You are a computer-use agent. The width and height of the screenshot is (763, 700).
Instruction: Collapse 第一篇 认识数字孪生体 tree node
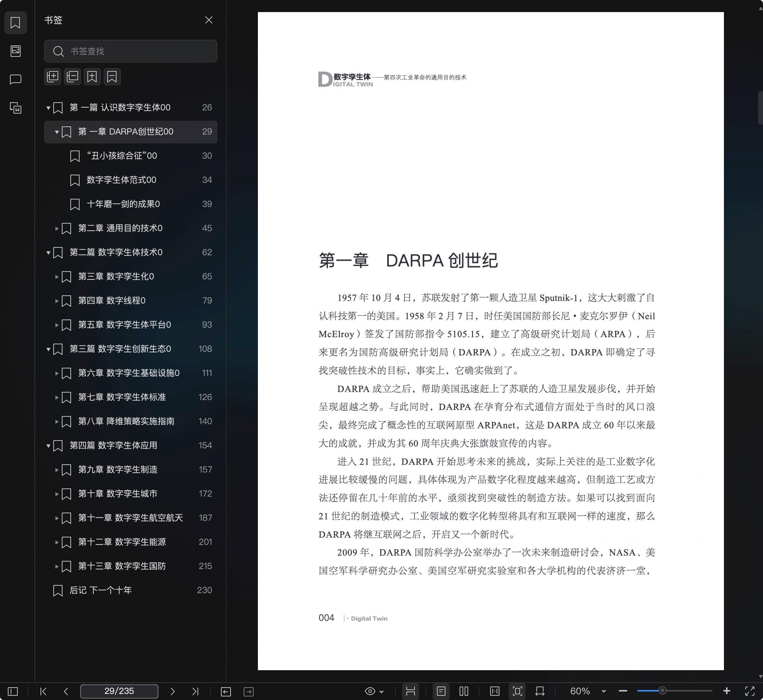[x=48, y=108]
